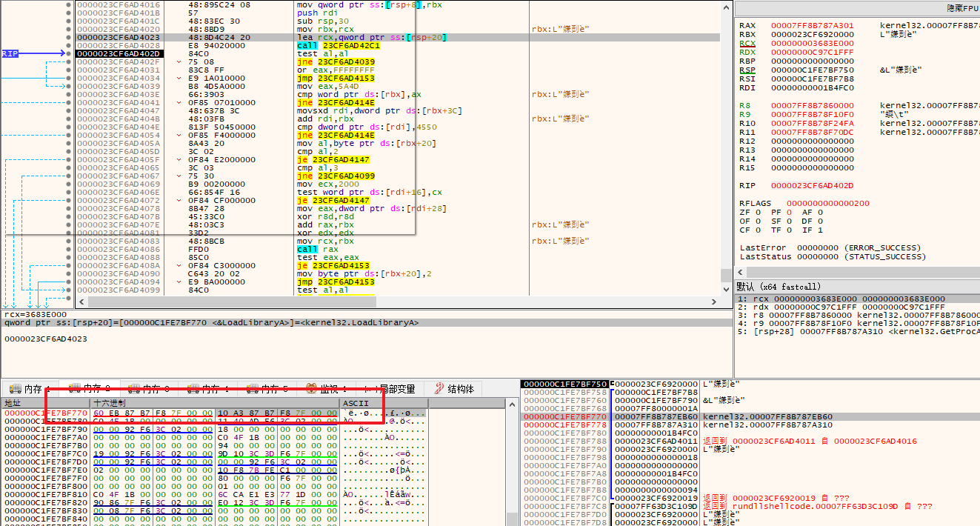Select the instruction jmp 23CF6AD4153 at address 4034

[335, 78]
